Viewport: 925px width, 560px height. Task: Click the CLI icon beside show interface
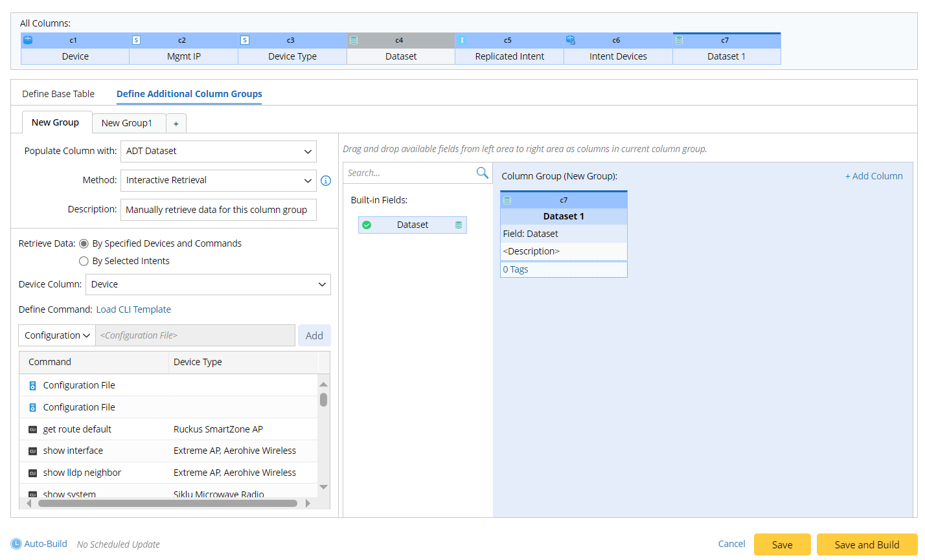tap(33, 451)
